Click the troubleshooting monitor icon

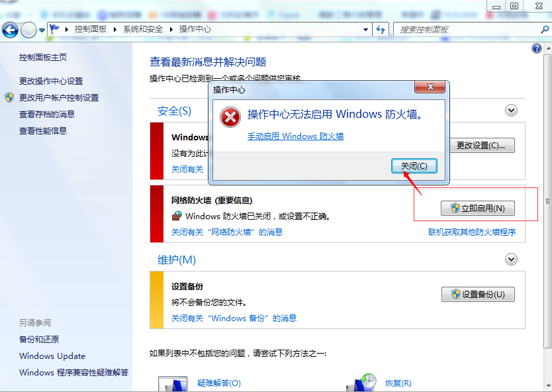click(x=173, y=383)
